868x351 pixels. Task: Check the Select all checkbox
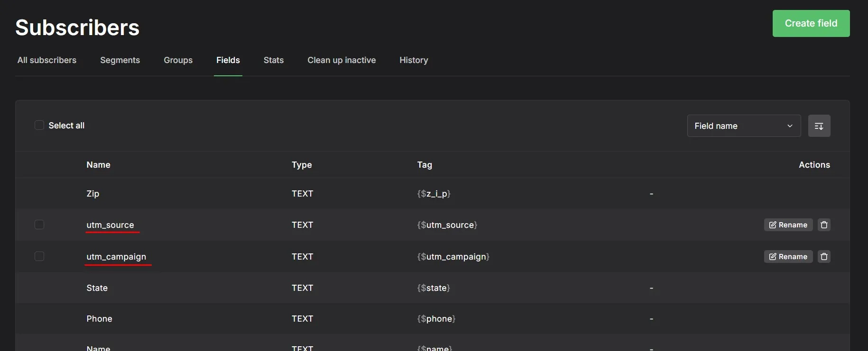[39, 126]
